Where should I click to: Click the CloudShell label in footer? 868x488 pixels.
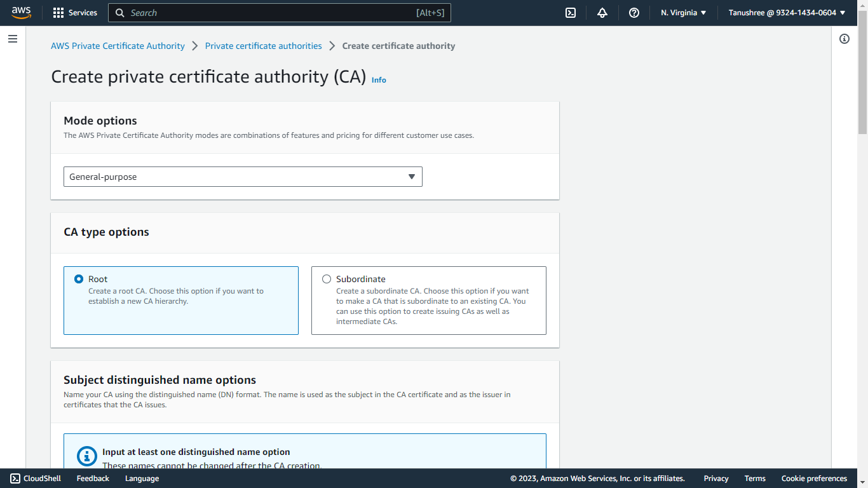pos(43,478)
